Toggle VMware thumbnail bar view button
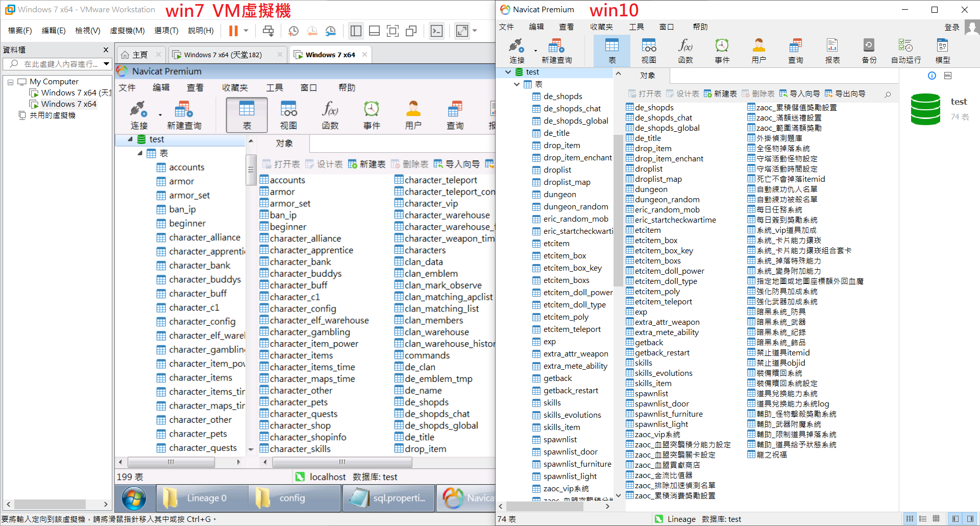This screenshot has width=980, height=526. (x=374, y=31)
